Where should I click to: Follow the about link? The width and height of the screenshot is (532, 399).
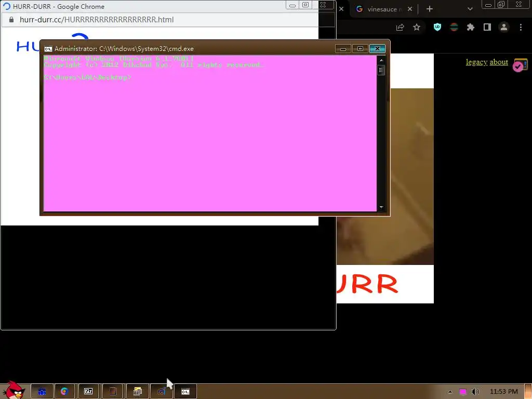point(499,62)
